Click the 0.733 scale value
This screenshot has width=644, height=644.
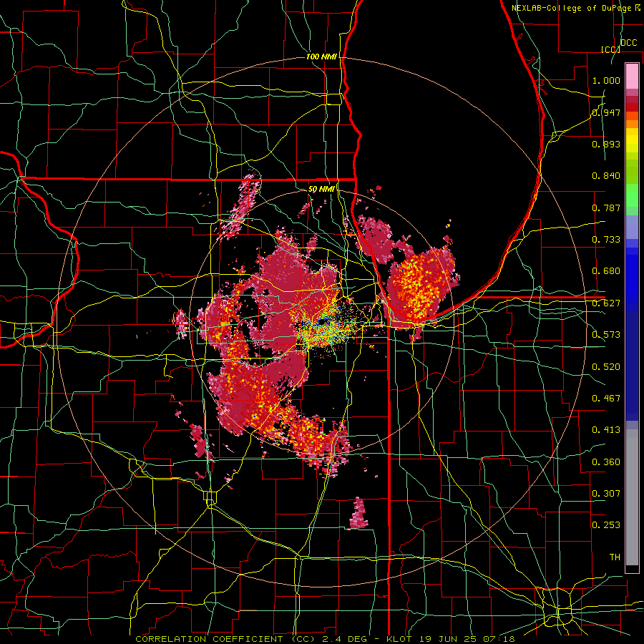pos(606,240)
